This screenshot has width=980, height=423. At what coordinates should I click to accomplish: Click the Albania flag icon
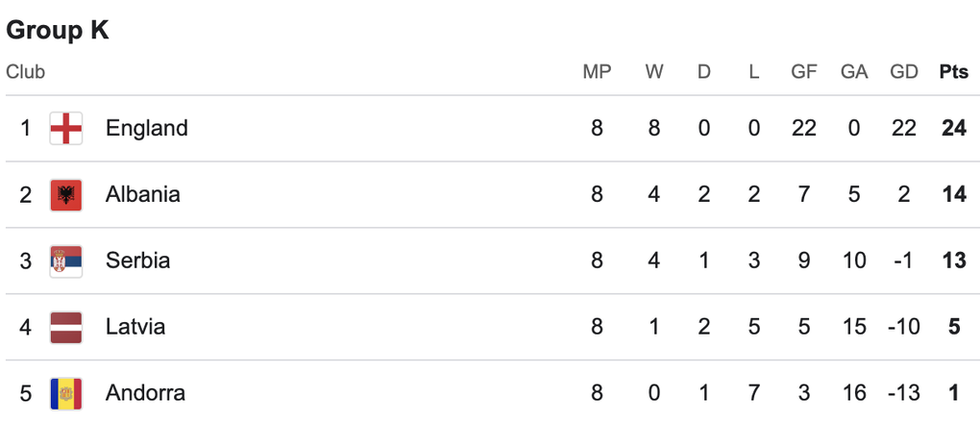(66, 194)
